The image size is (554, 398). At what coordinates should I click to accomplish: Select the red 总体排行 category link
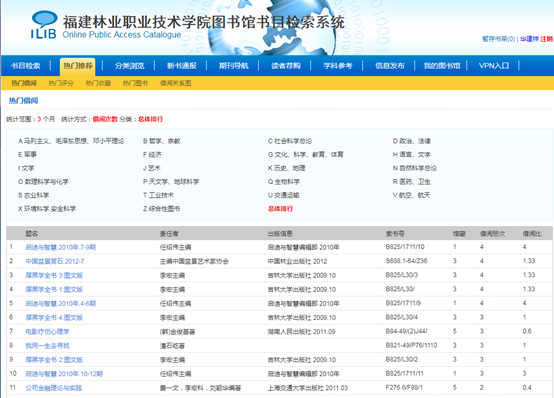(x=280, y=209)
